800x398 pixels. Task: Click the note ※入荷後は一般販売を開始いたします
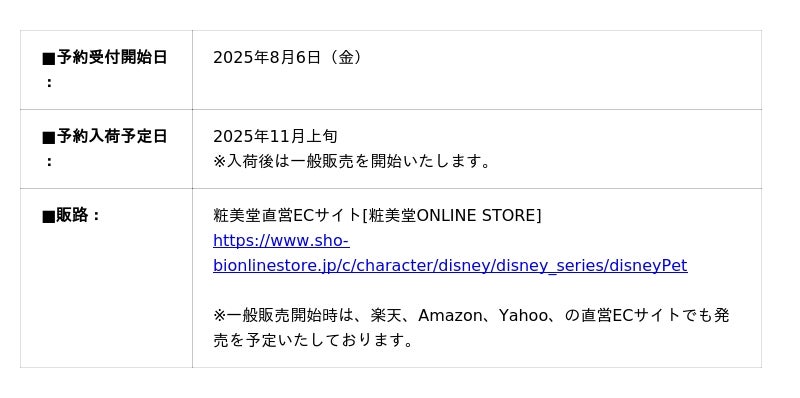pos(352,161)
